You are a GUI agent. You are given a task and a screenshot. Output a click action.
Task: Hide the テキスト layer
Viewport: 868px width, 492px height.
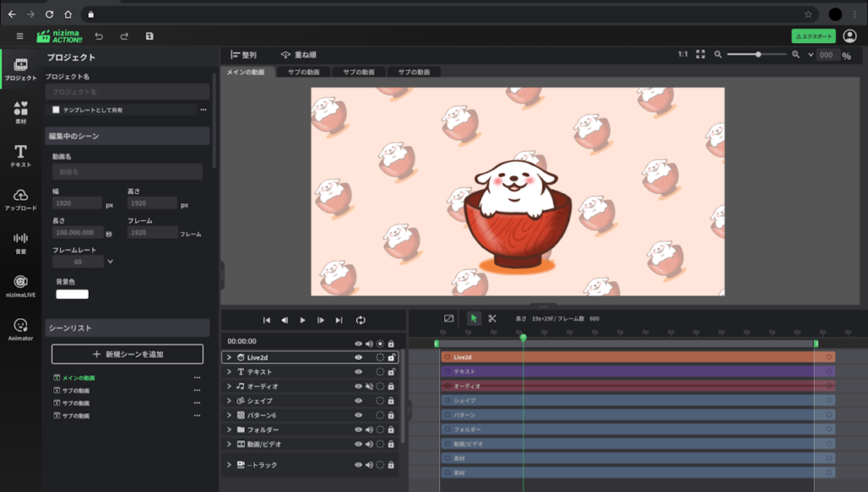tap(359, 372)
